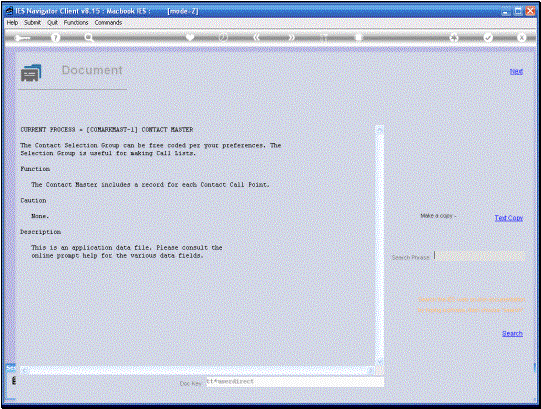Click the Search link

(512, 333)
